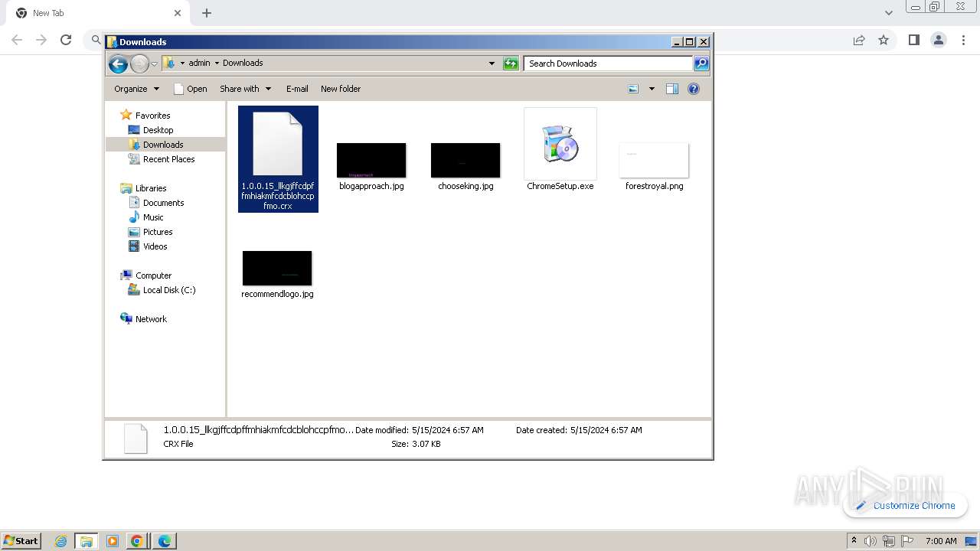Image resolution: width=980 pixels, height=551 pixels.
Task: Open the Share with menu
Action: (245, 89)
